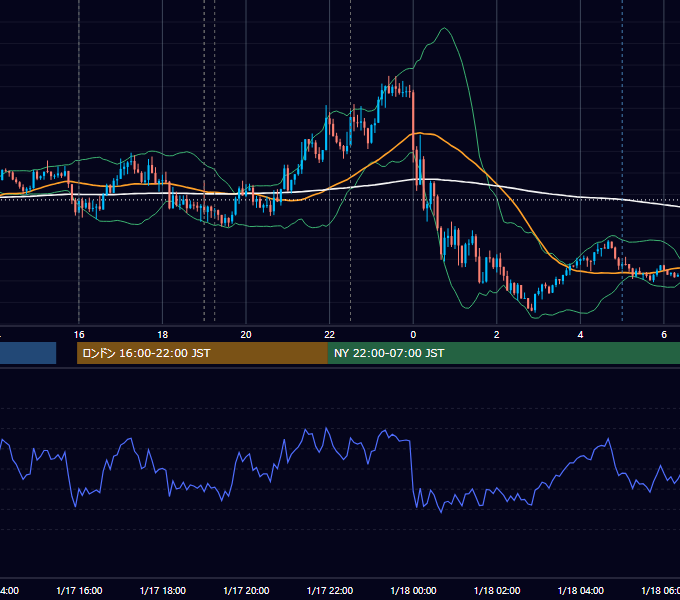Click the 1/17 20:00 date label

[246, 590]
